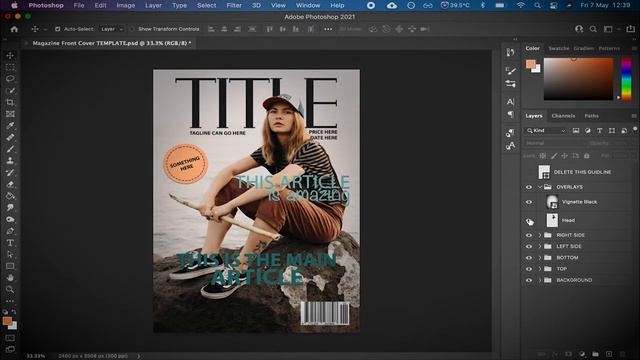Select the Rectangle shape tool
Image resolution: width=640 pixels, height=360 pixels.
point(10,266)
